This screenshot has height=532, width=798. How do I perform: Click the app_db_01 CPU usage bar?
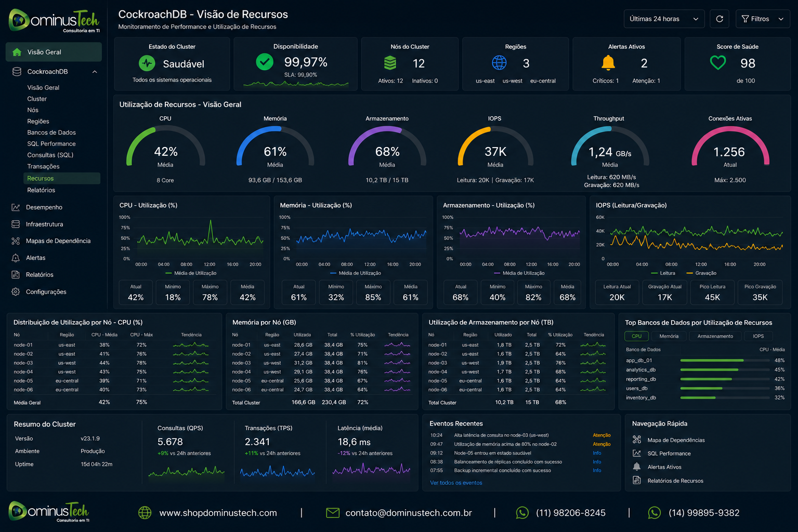(725, 360)
